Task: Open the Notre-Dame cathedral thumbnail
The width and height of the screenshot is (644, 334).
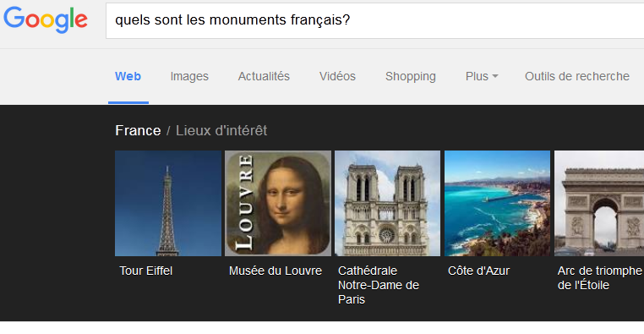Action: (x=387, y=203)
